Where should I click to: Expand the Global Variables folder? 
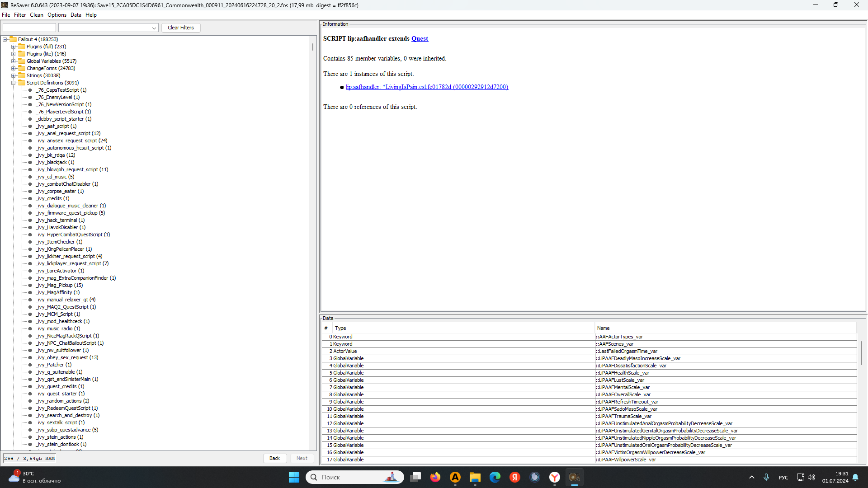[14, 61]
